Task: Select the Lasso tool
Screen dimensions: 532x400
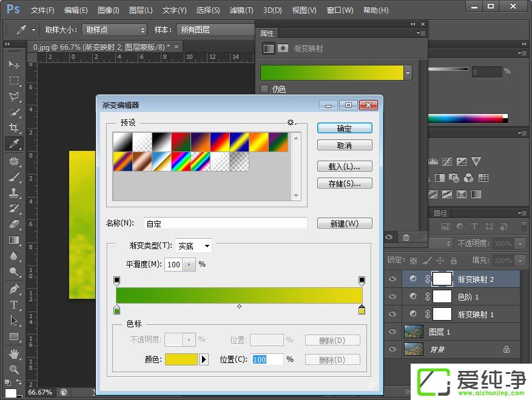Action: click(13, 96)
